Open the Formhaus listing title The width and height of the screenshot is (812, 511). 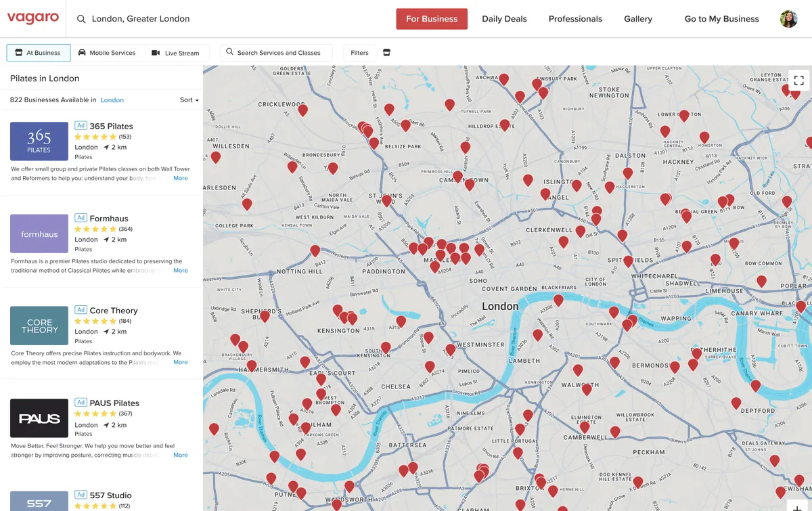(x=109, y=219)
